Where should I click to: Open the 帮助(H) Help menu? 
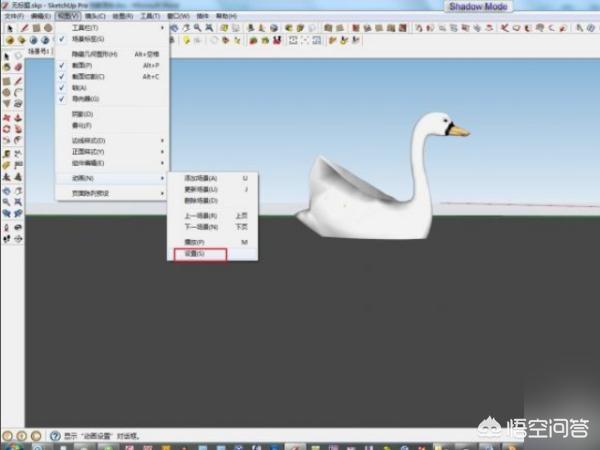[226, 16]
